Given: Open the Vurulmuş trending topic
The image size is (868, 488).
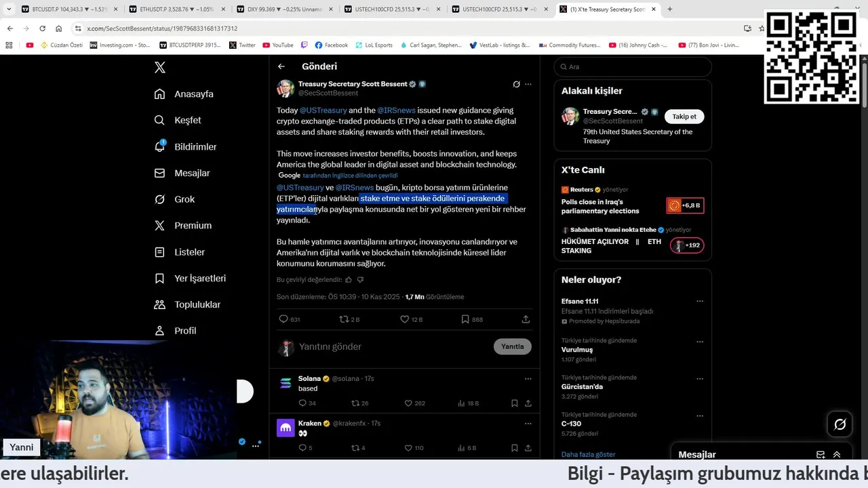Looking at the screenshot, I should 577,350.
